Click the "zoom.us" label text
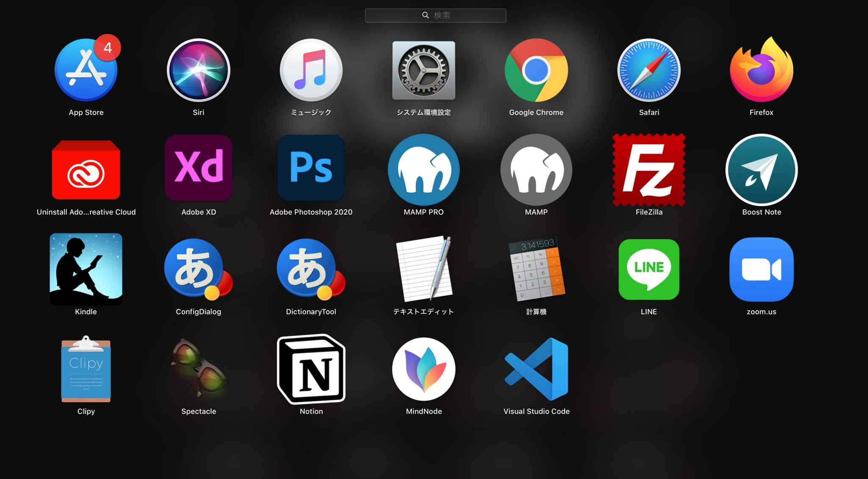This screenshot has height=479, width=868. pyautogui.click(x=762, y=312)
